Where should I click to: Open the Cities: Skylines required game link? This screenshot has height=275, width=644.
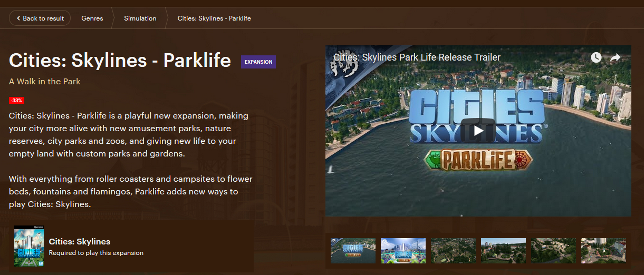[x=79, y=242]
